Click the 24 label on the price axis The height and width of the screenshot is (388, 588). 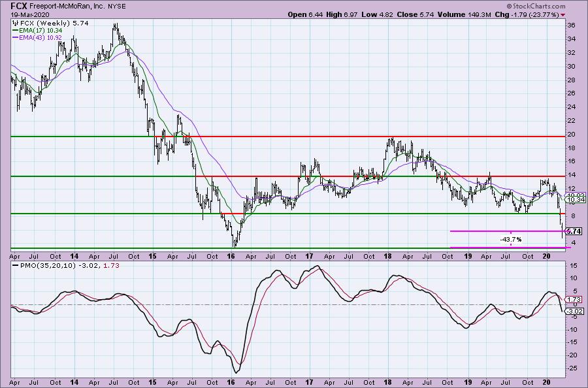click(571, 107)
